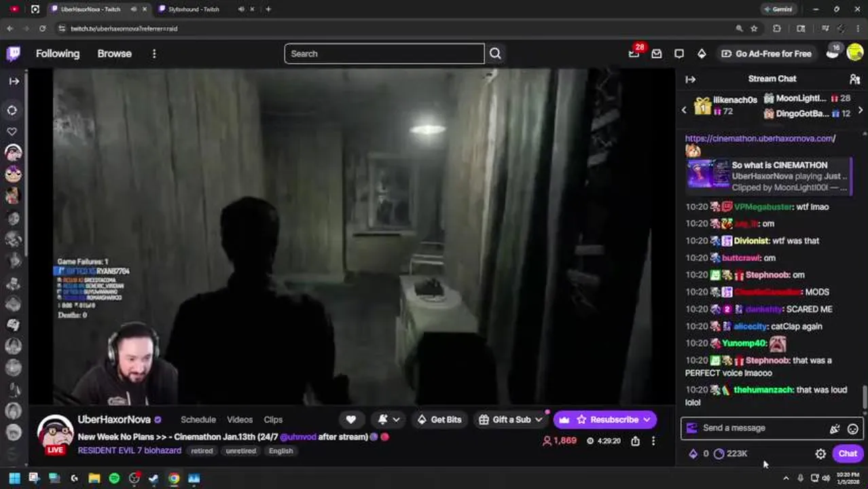Open the cinemathon.uberhaxornova.com link in chat
The width and height of the screenshot is (868, 489).
[x=760, y=139]
